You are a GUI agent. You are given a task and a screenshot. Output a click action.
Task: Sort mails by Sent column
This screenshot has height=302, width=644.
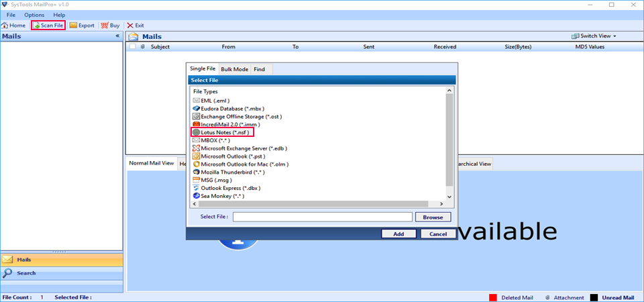369,47
